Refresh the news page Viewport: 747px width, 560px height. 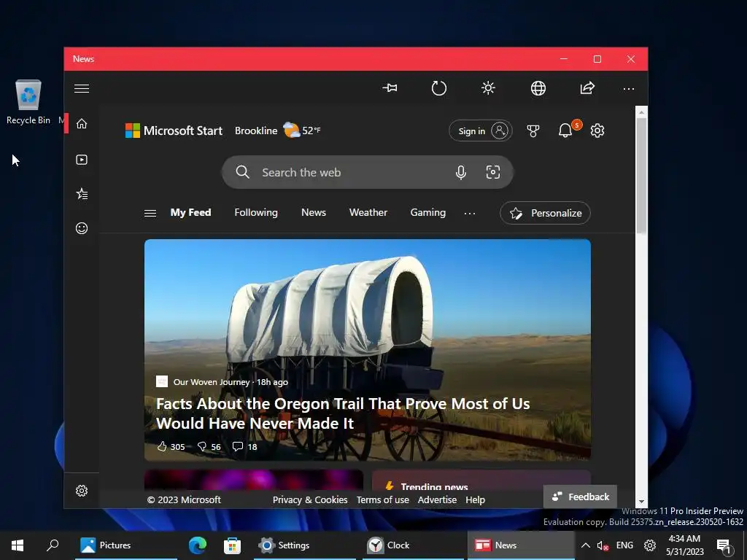[x=438, y=88]
